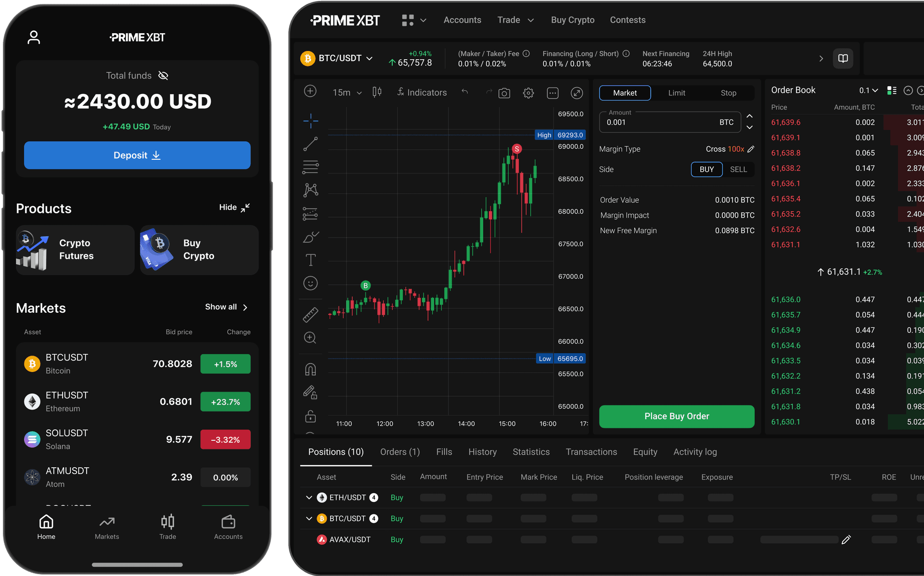Switch to Market order type
924x576 pixels.
click(x=625, y=93)
